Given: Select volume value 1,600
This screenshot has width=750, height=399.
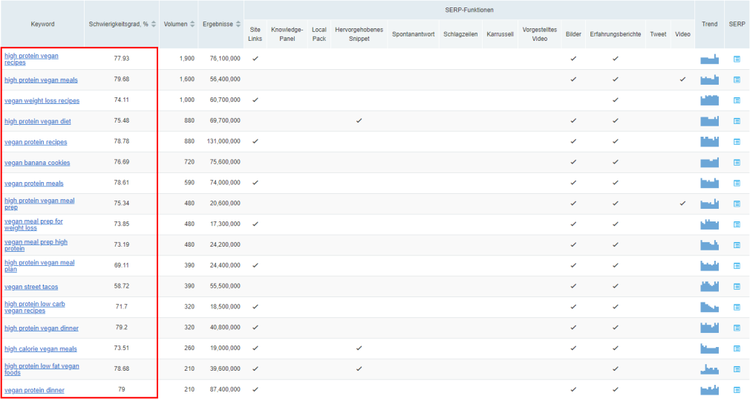Looking at the screenshot, I should click(187, 79).
